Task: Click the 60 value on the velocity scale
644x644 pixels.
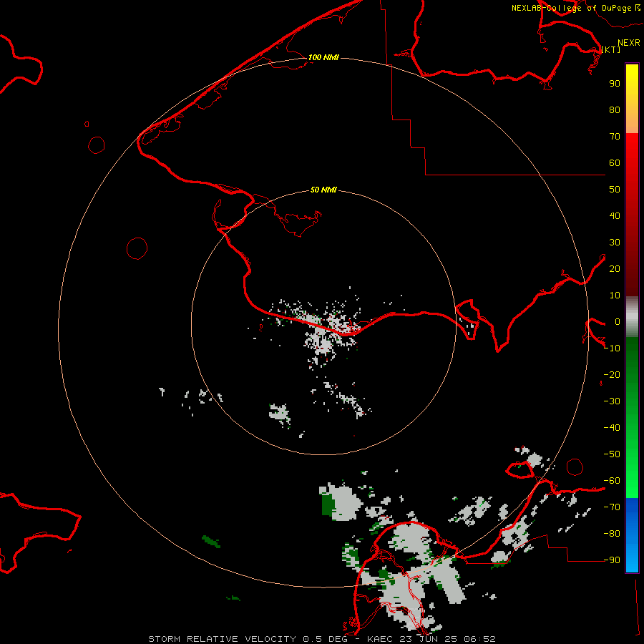Action: (615, 162)
